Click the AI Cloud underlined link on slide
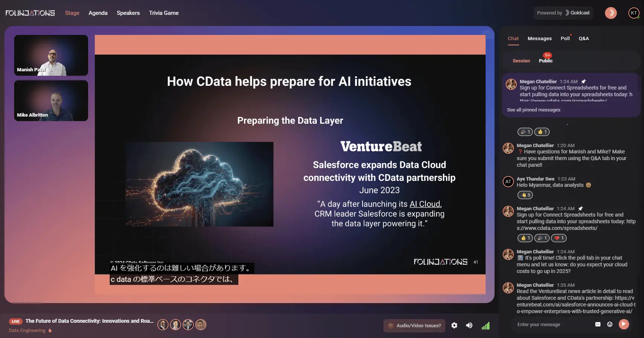The height and width of the screenshot is (338, 644). point(425,204)
